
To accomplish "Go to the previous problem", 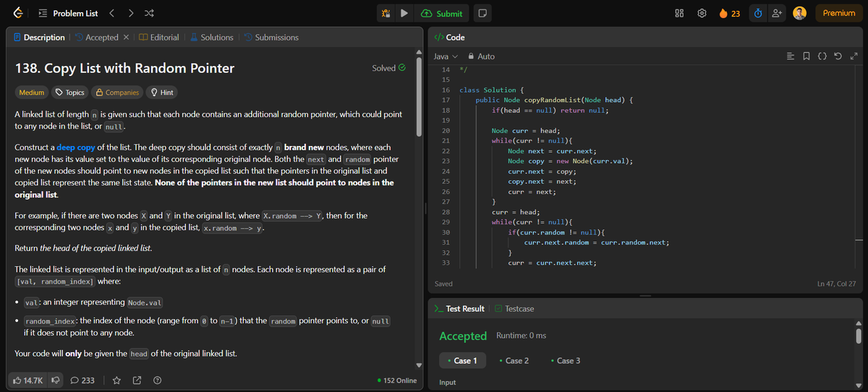I will [x=112, y=13].
